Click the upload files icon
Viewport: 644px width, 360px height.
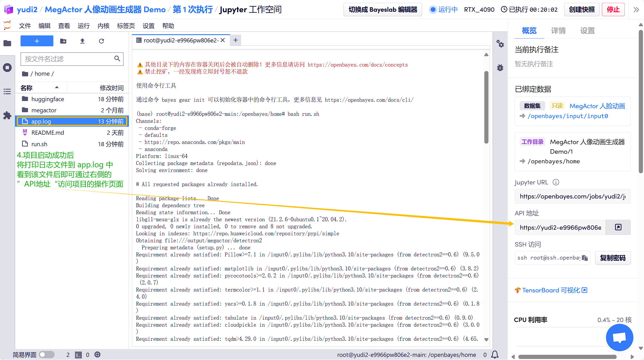(x=82, y=41)
